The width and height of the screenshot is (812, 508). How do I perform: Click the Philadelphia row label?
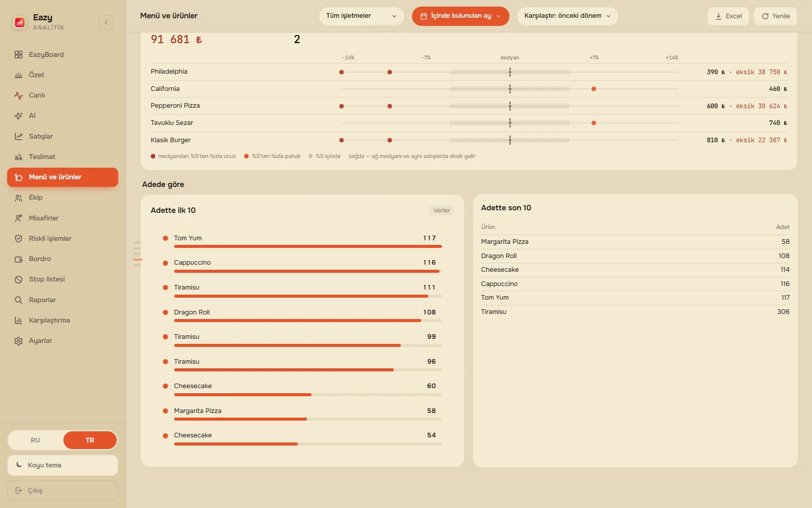(169, 72)
